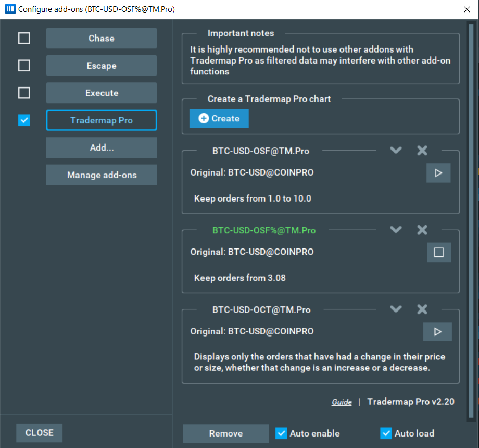479x448 pixels.
Task: Select the Tradermap Pro add-on entry
Action: tap(102, 120)
